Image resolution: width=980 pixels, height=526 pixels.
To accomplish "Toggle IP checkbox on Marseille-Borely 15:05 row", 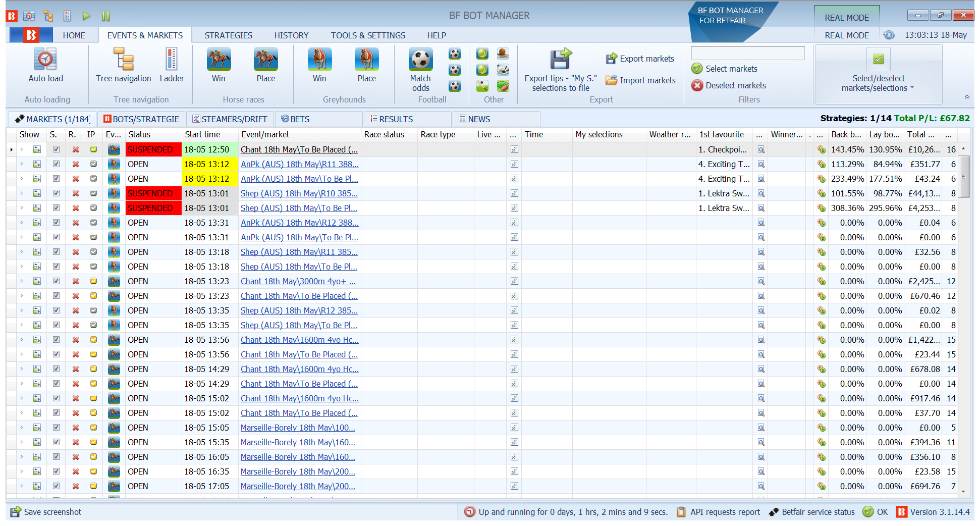I will pyautogui.click(x=93, y=428).
